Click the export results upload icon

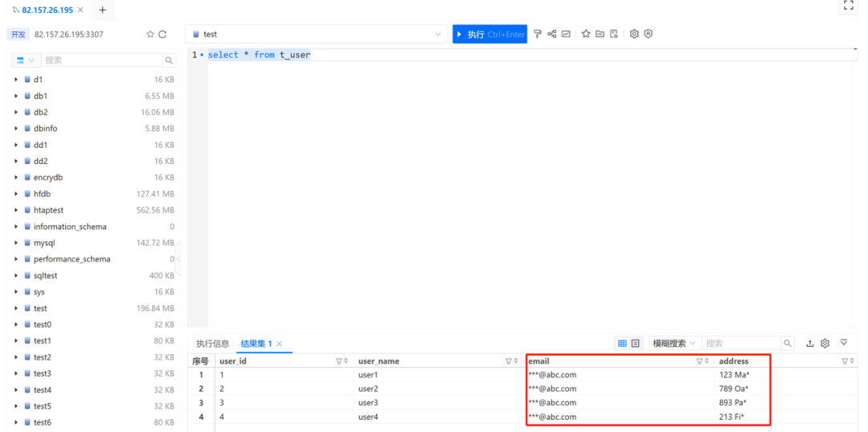(810, 344)
